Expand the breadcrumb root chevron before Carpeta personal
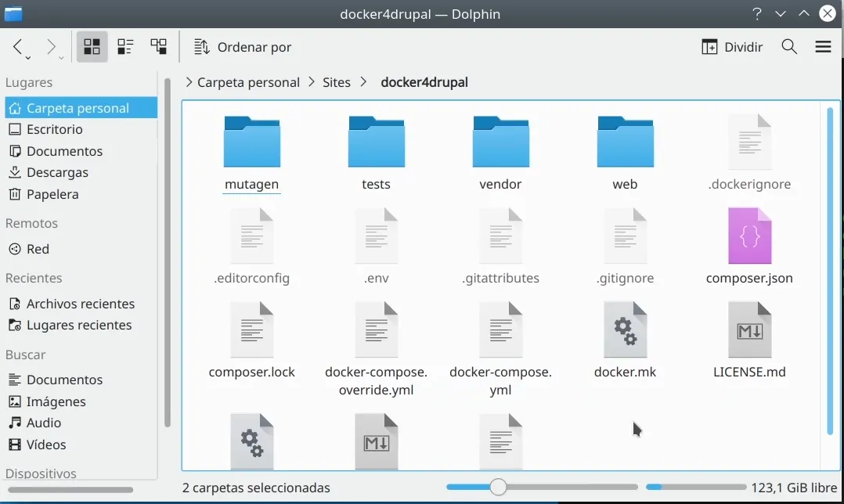Screen dimensions: 844x504 189,82
